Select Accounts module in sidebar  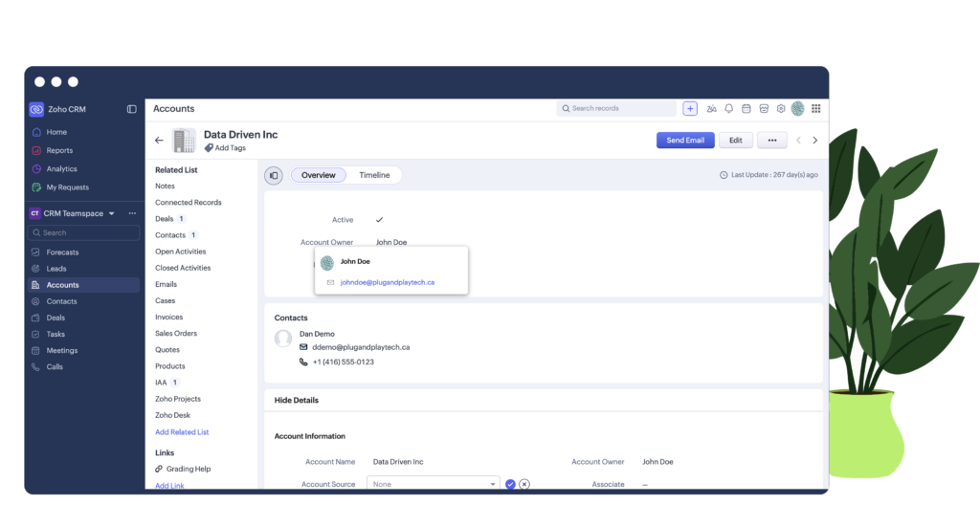point(84,285)
